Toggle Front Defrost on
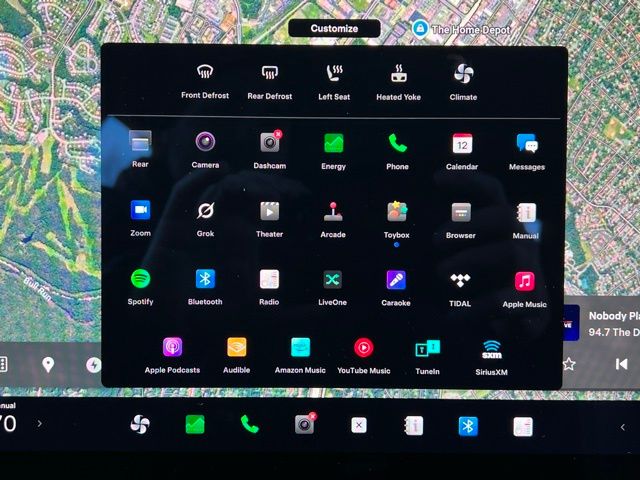Image resolution: width=640 pixels, height=480 pixels. tap(205, 73)
